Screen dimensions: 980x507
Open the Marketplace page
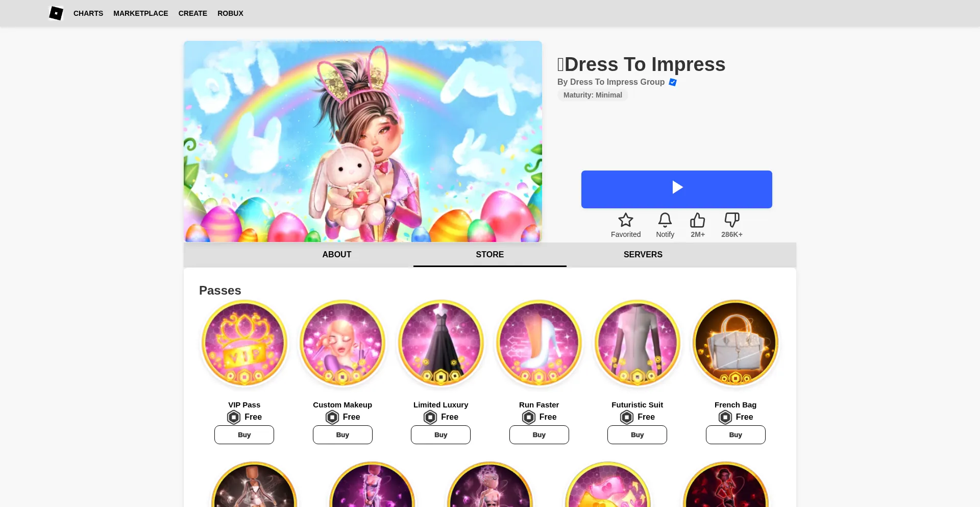coord(140,13)
